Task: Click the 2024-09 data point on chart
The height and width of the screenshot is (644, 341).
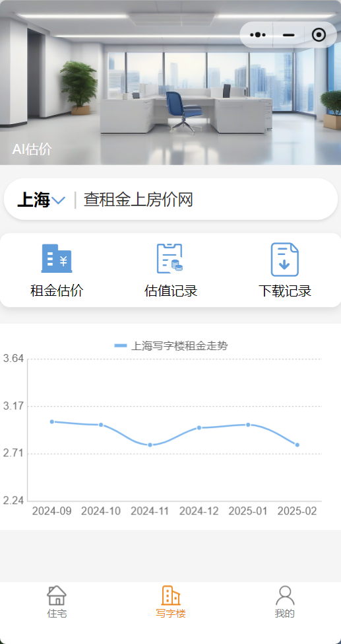Action: coord(52,421)
